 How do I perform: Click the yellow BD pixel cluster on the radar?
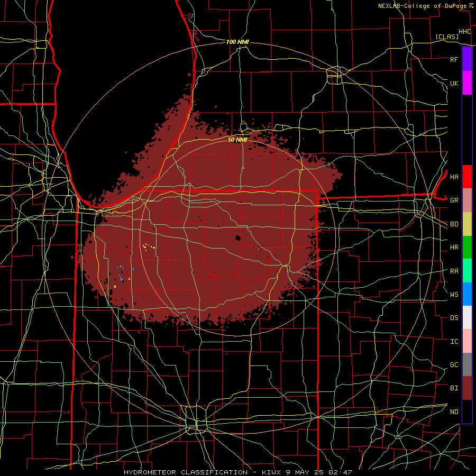click(149, 246)
